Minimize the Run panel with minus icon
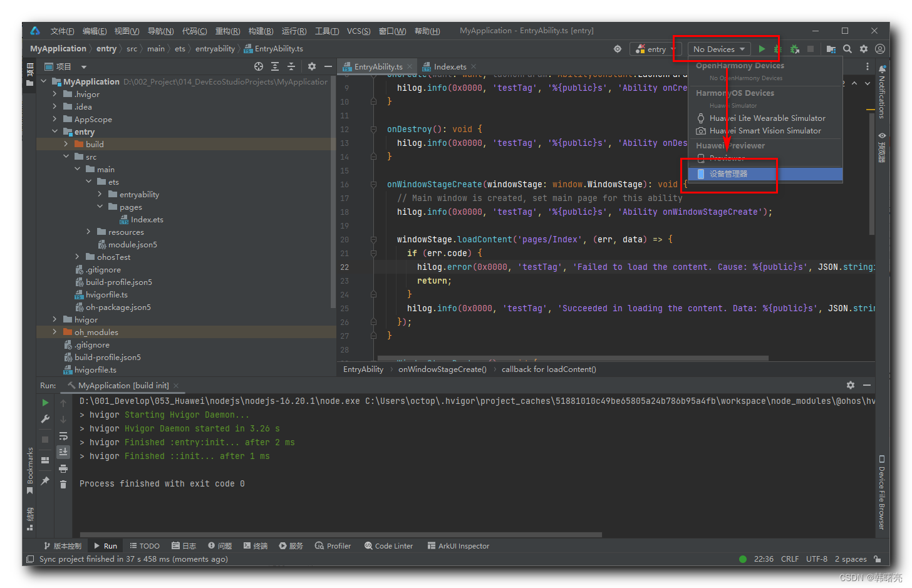912x588 pixels. coord(867,385)
